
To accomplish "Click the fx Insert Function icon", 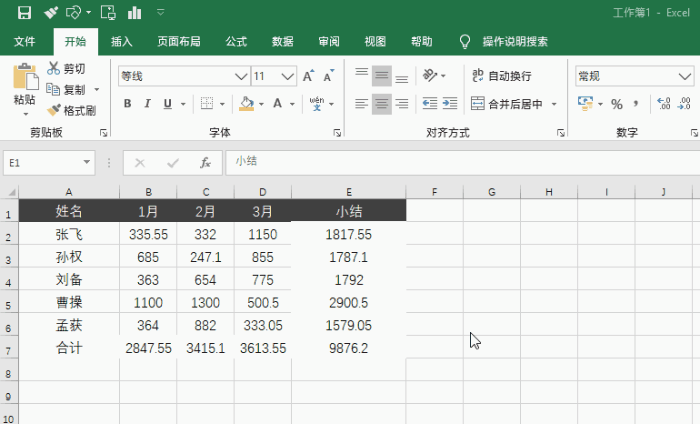I will coord(205,163).
